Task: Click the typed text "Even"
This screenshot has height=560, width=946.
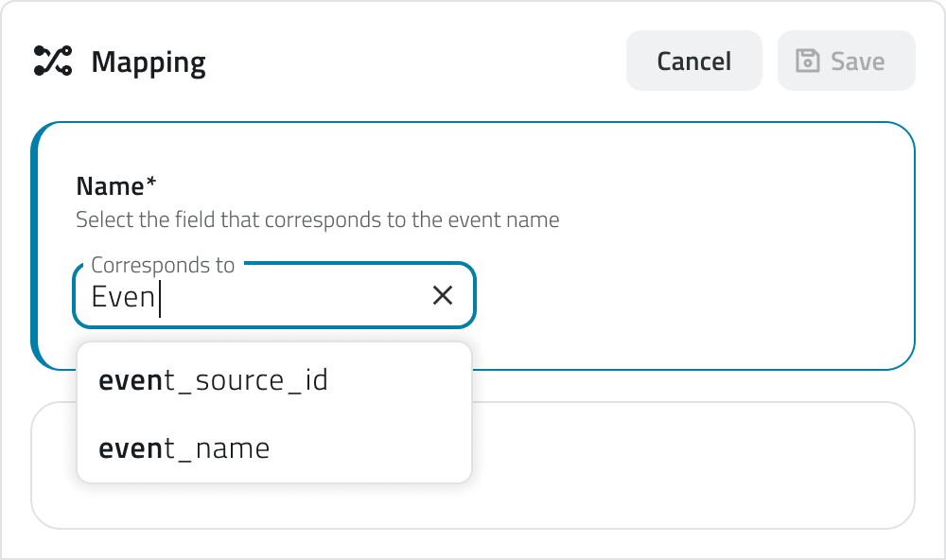Action: click(122, 296)
